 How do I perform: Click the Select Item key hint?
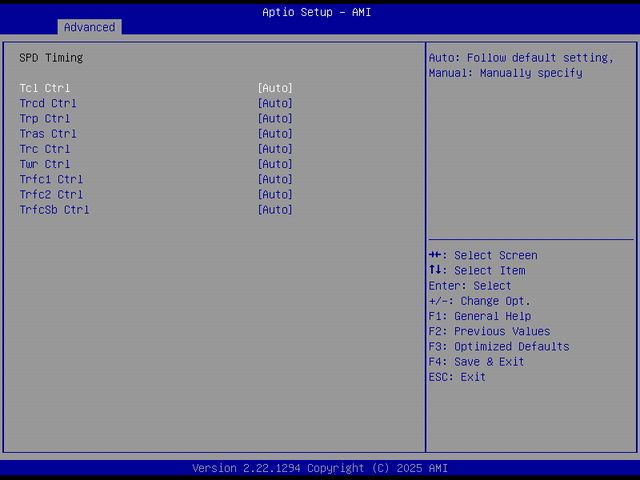pos(477,271)
